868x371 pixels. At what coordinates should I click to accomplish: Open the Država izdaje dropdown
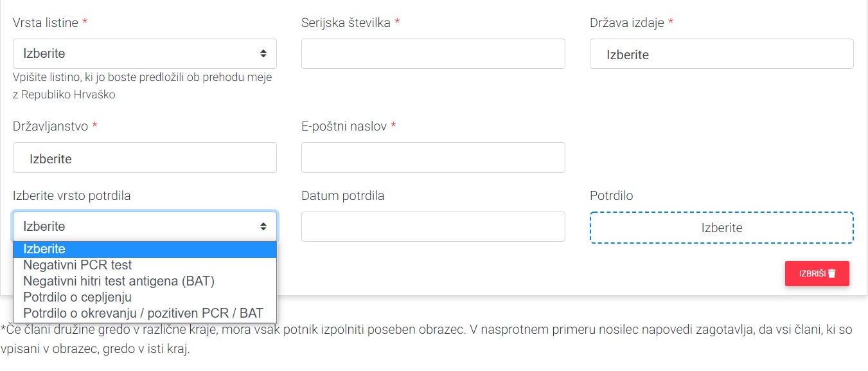[x=721, y=54]
